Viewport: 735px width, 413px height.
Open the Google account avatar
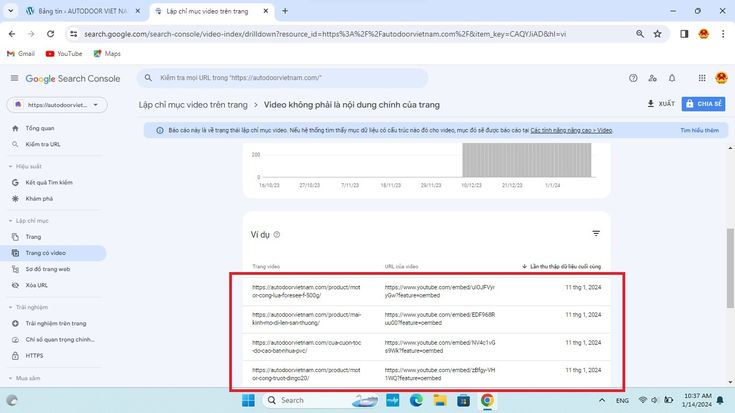pyautogui.click(x=721, y=78)
